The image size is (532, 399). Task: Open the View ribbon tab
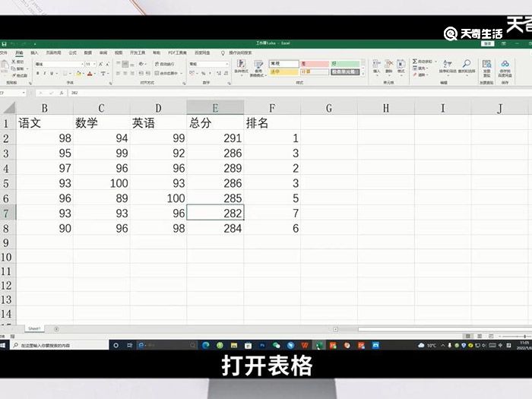pos(119,53)
